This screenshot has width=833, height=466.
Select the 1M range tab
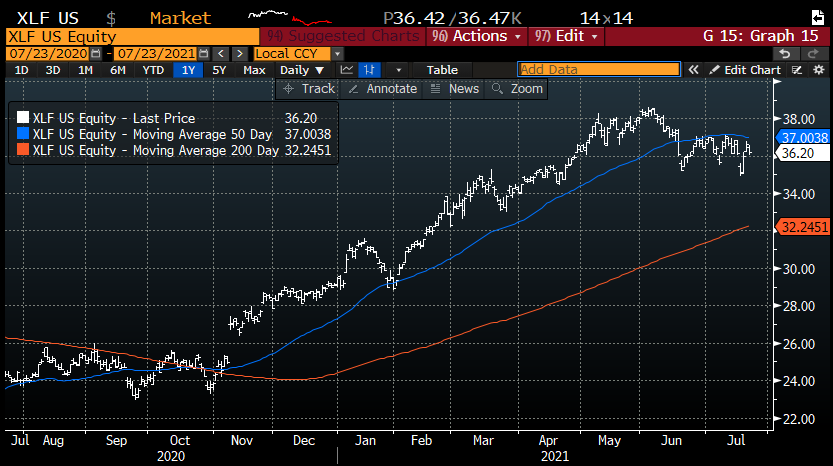pos(85,70)
